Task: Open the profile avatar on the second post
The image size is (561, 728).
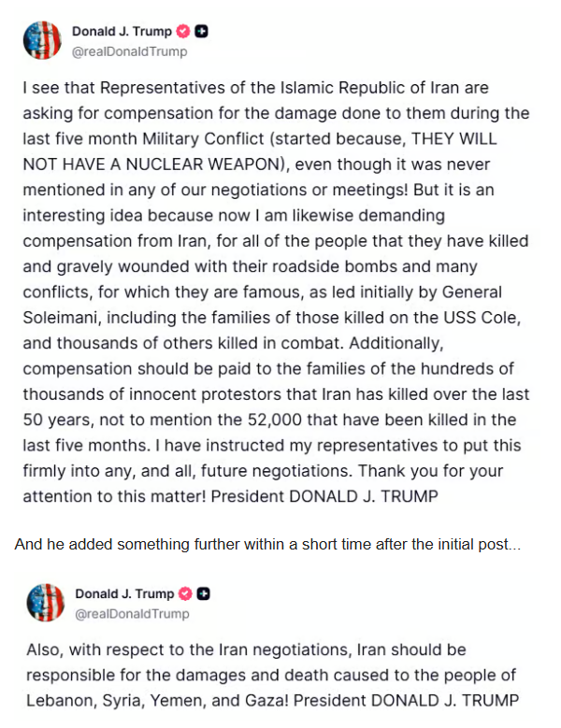Action: [46, 603]
